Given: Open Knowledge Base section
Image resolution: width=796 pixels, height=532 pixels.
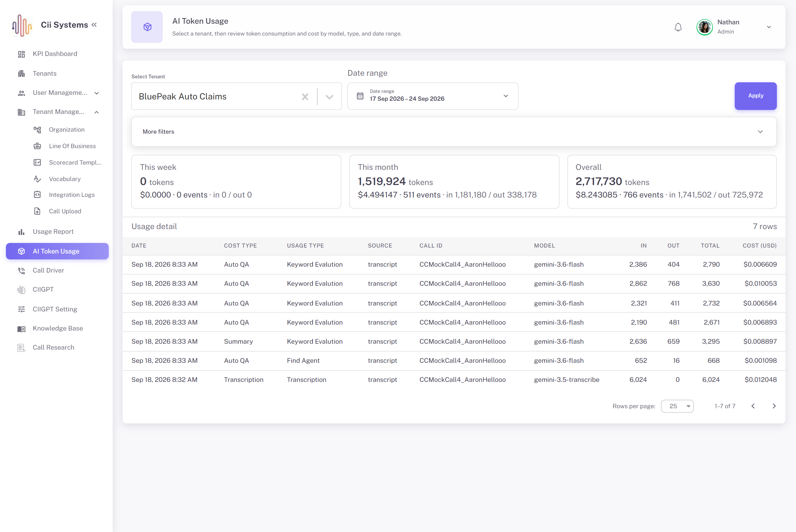Looking at the screenshot, I should click(x=58, y=329).
